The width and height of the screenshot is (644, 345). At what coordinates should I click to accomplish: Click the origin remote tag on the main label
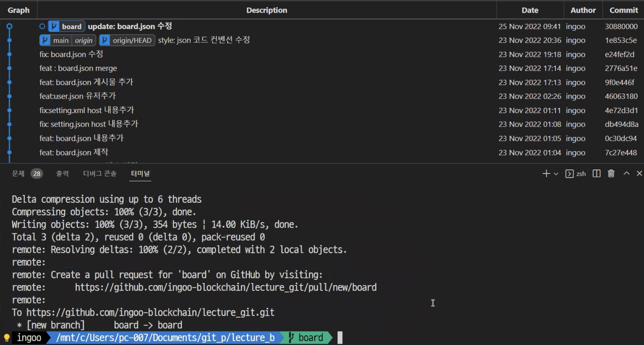pos(84,40)
